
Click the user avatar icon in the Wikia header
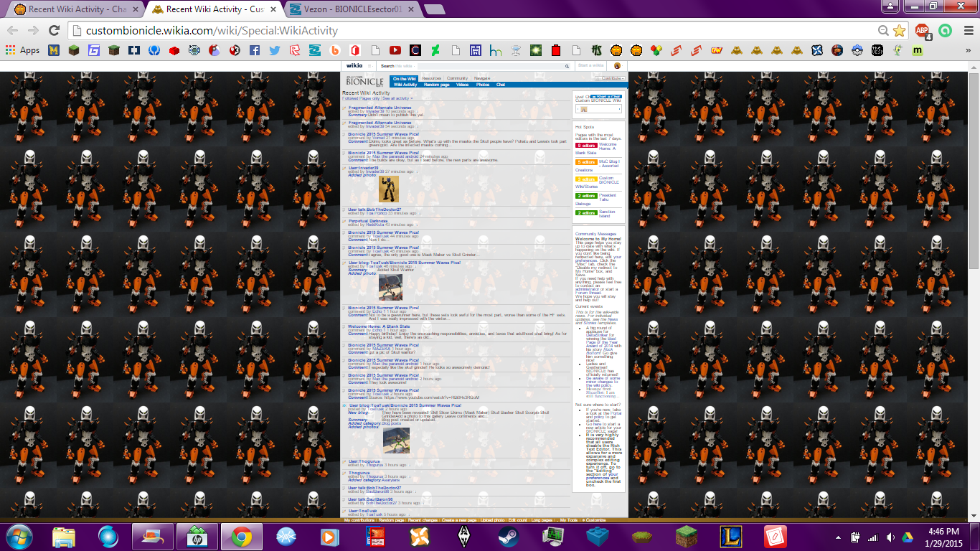617,65
